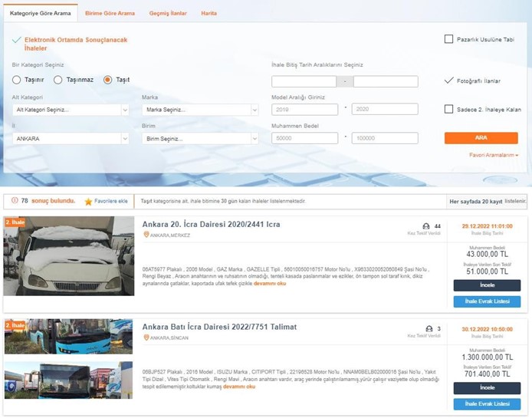Click the snowy white van thumbnail
This screenshot has width=532, height=418.
point(69,256)
